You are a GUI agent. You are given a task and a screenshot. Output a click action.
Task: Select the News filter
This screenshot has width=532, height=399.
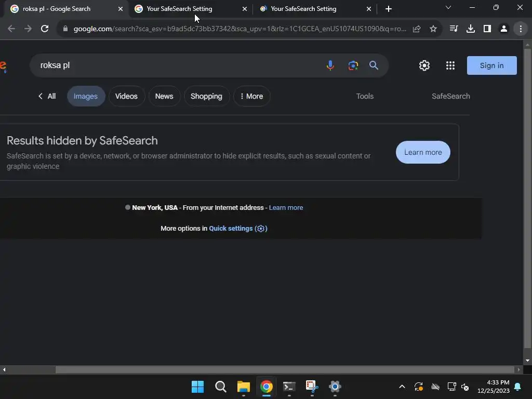coord(164,96)
